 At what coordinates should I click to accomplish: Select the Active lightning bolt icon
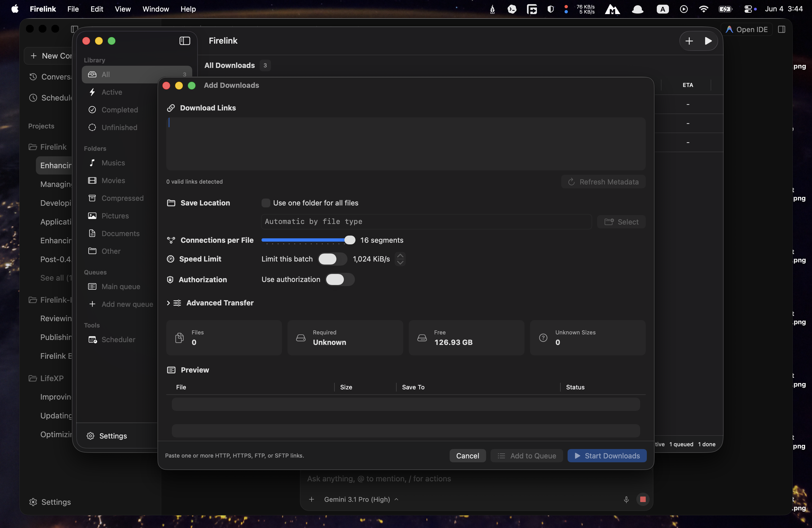coord(92,92)
